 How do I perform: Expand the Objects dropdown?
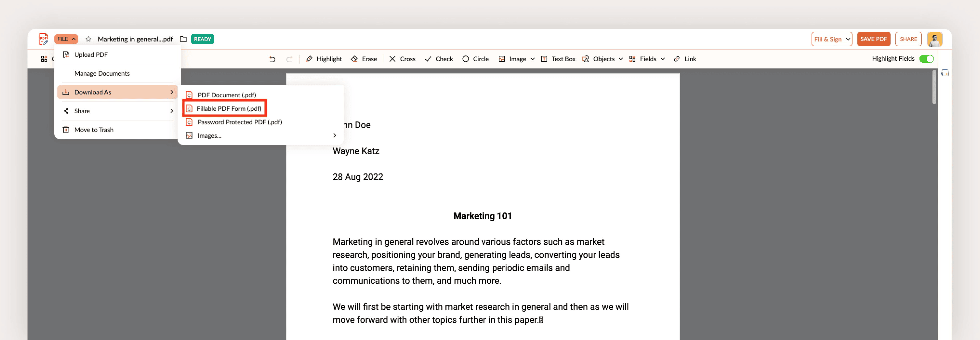(603, 59)
